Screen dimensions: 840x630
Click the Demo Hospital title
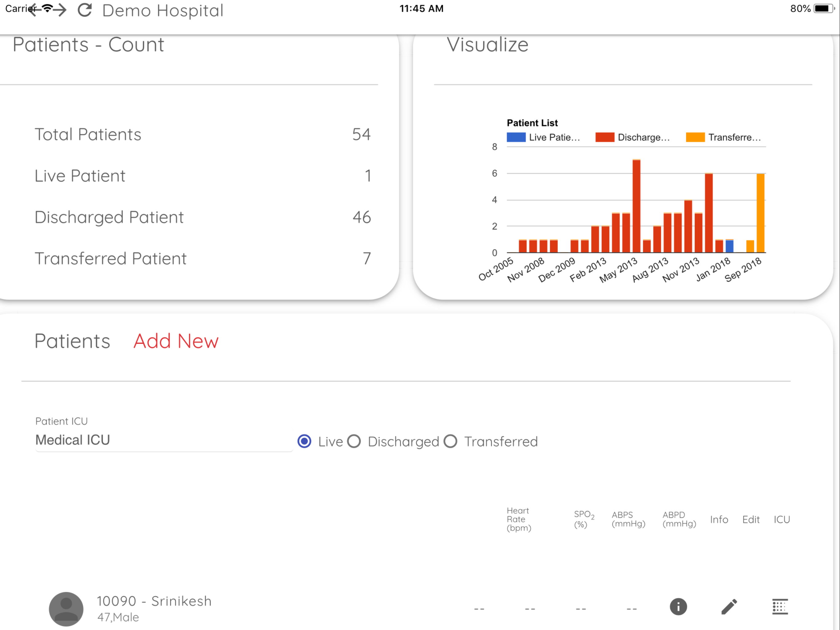163,11
